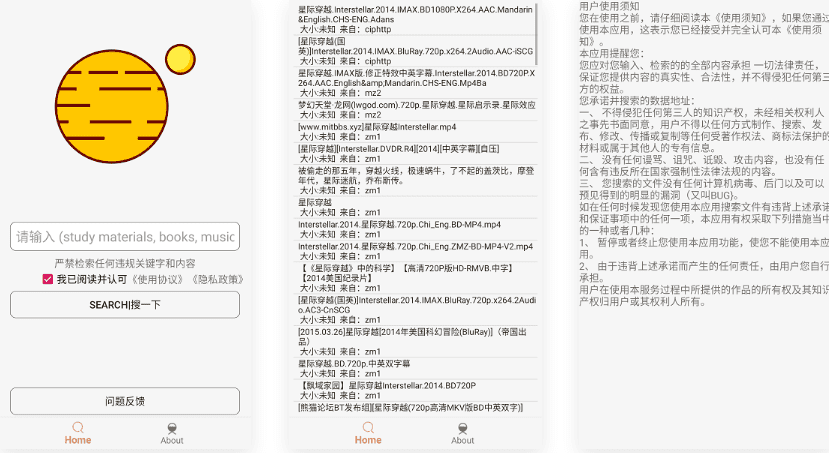Tap the Home magnifier icon on results screen
This screenshot has height=453, width=829.
tap(368, 427)
